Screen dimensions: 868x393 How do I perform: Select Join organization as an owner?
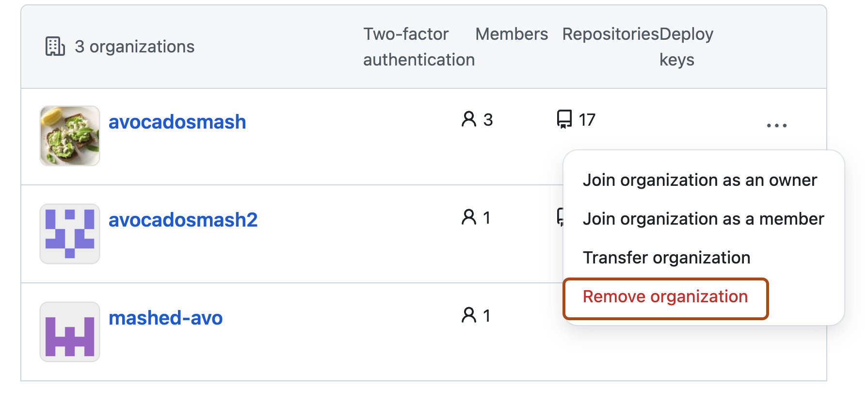coord(700,180)
